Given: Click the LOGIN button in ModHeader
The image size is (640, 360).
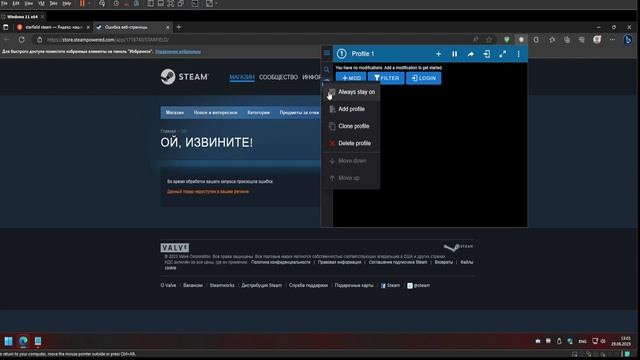Looking at the screenshot, I should pos(423,78).
